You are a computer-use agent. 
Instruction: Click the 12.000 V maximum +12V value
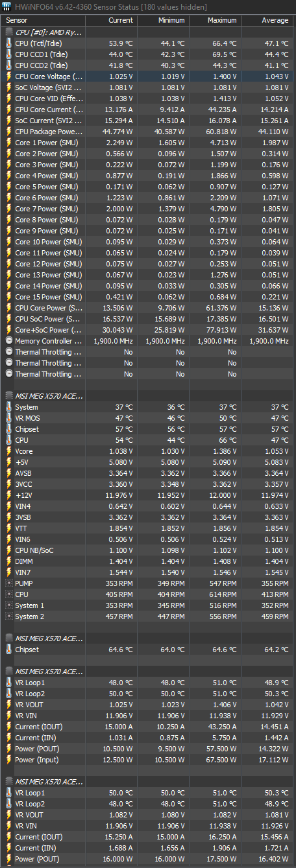tap(223, 495)
